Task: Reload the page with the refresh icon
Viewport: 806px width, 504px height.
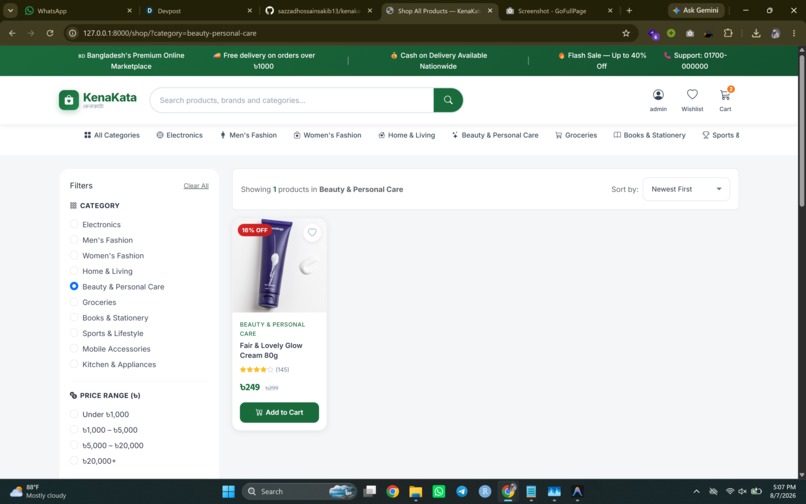Action: pos(50,33)
